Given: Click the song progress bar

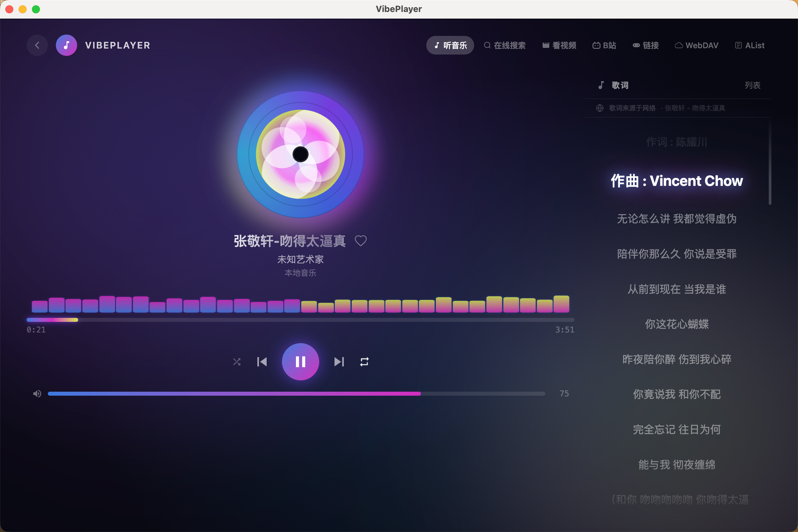Looking at the screenshot, I should tap(300, 319).
